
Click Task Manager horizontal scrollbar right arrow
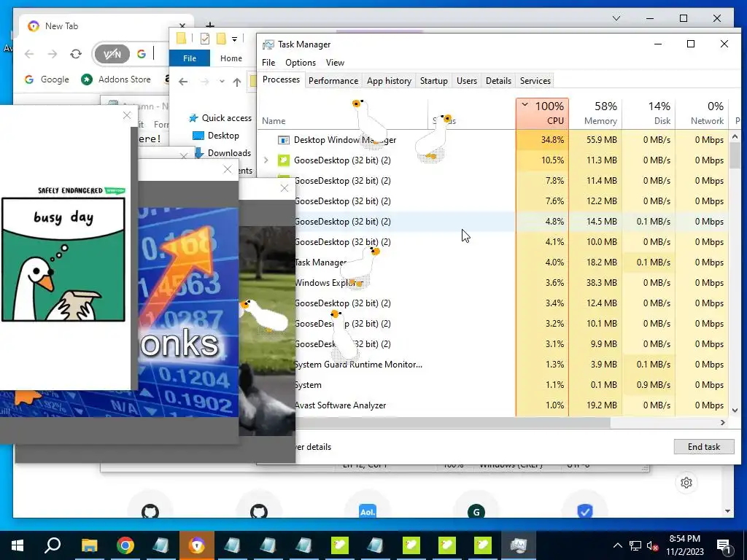tap(723, 422)
